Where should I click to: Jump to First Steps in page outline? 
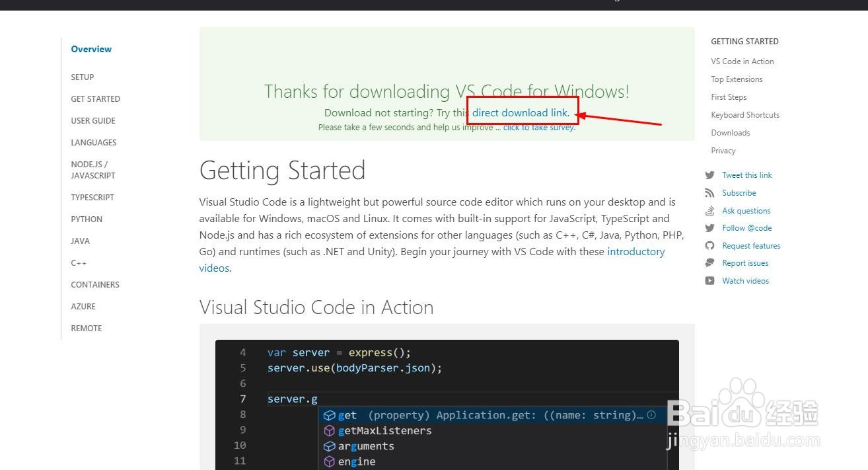(729, 97)
